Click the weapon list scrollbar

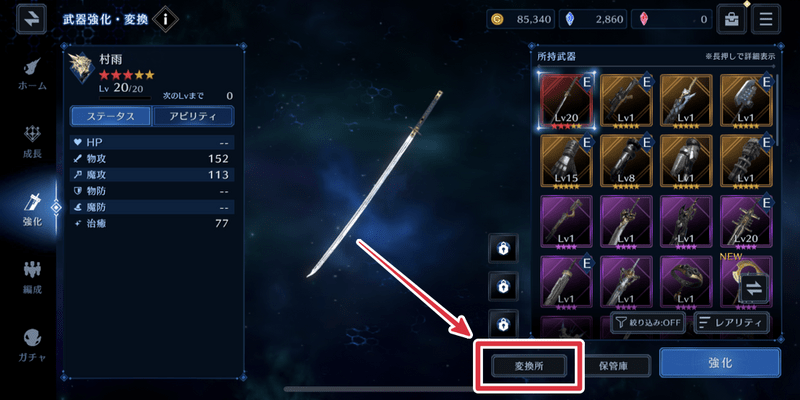point(777,110)
